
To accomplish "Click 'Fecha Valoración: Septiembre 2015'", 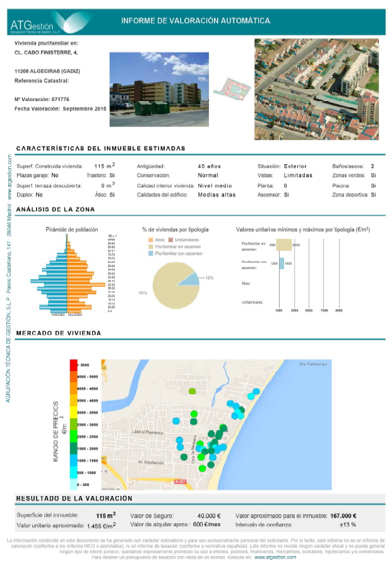I will coord(60,109).
